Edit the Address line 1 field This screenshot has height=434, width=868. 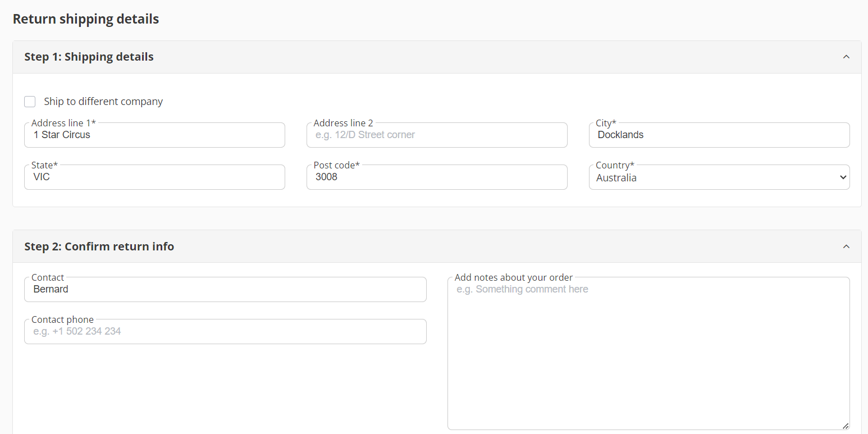(x=154, y=135)
